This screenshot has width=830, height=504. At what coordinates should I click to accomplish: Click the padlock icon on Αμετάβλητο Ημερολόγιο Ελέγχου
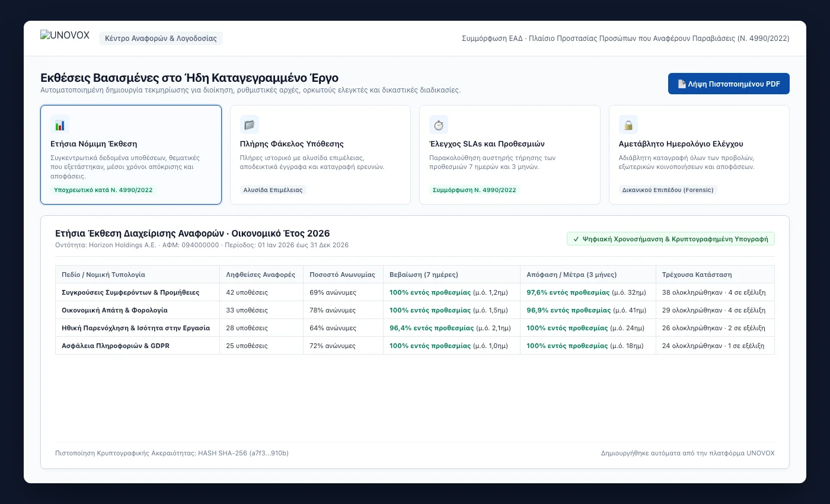(x=628, y=125)
